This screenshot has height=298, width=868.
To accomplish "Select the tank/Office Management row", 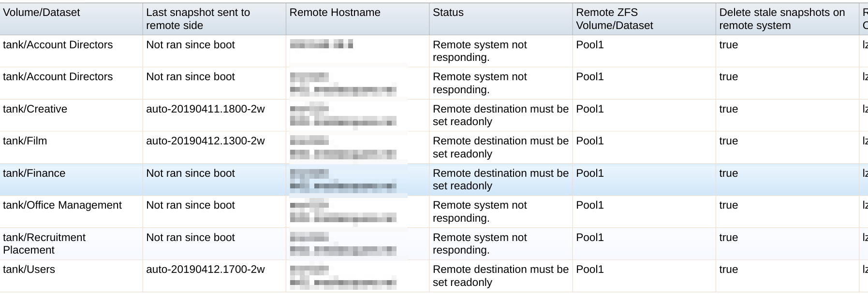I will tap(62, 205).
